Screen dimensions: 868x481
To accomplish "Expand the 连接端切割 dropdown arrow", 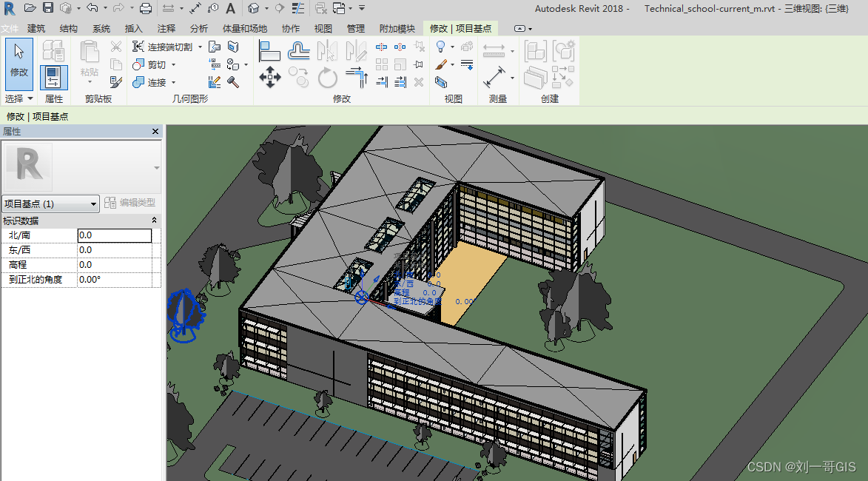I will (200, 47).
